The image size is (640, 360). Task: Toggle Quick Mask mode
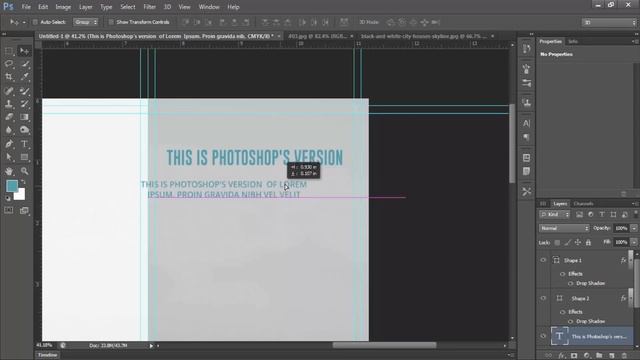click(x=9, y=210)
